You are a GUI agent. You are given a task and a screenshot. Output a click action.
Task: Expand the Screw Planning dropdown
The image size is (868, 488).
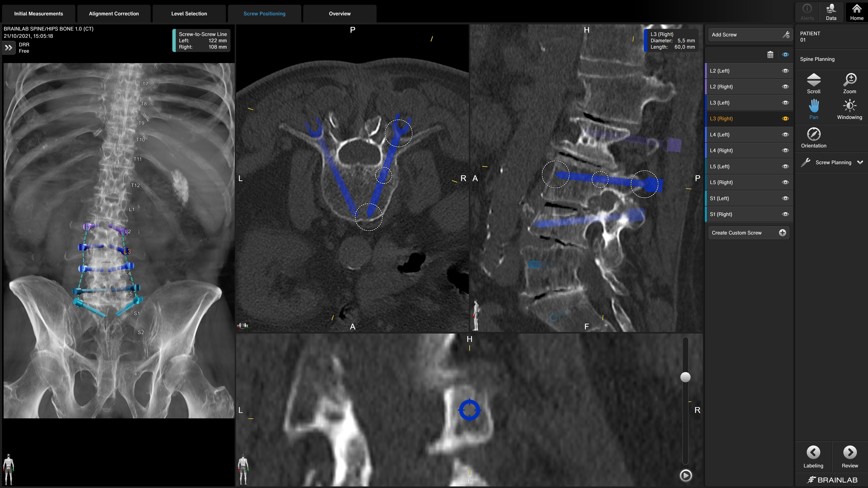[860, 162]
